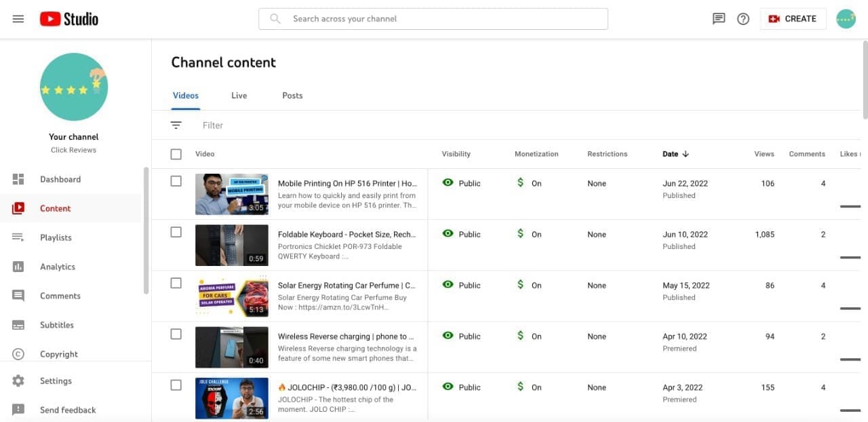Open the hamburger navigation menu
This screenshot has width=868, height=422.
coord(18,19)
